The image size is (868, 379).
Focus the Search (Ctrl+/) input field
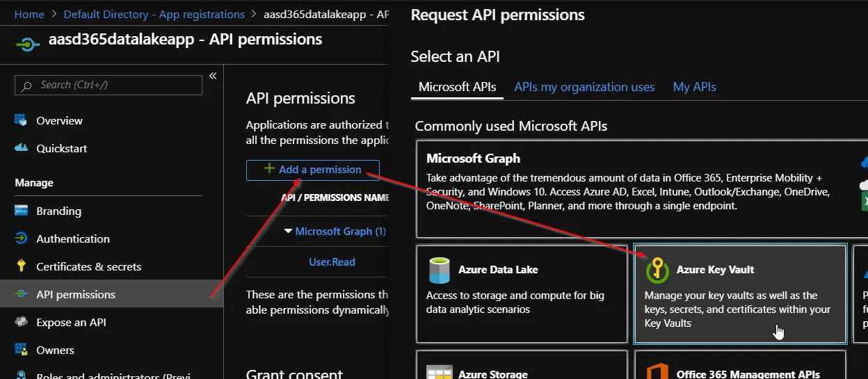tap(108, 85)
